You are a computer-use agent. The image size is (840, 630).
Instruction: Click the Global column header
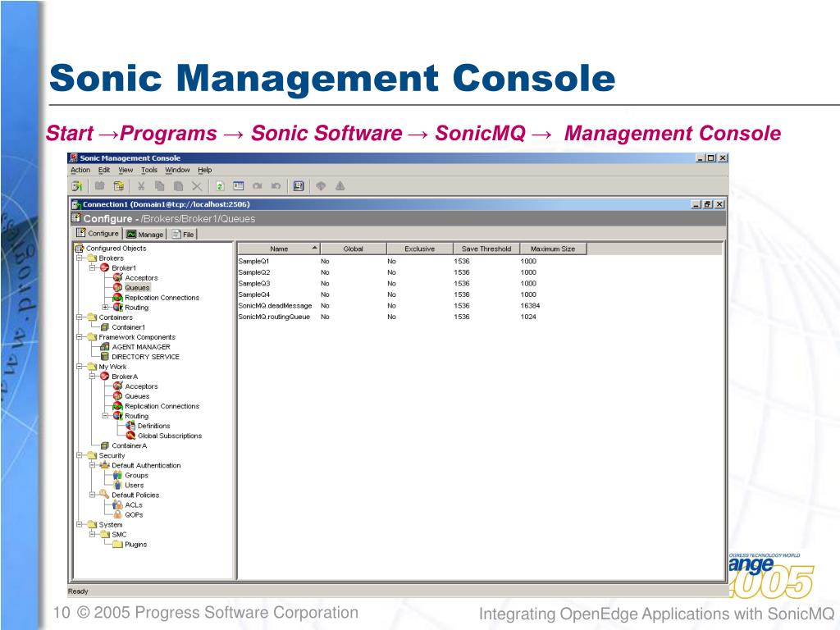[x=353, y=249]
